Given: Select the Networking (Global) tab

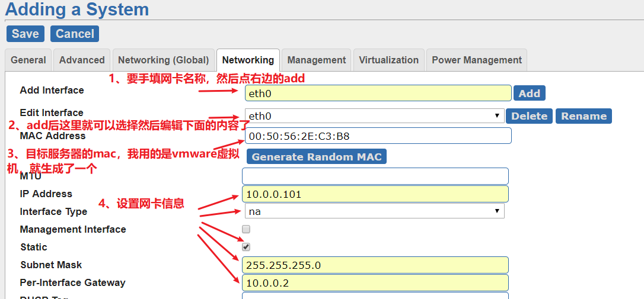Looking at the screenshot, I should coord(163,60).
